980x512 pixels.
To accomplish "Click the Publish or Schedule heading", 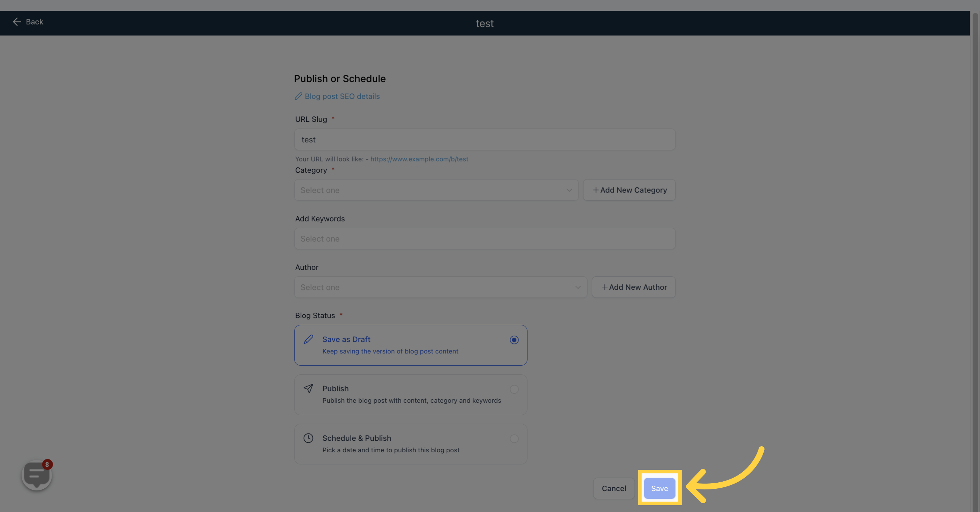I will click(x=340, y=78).
